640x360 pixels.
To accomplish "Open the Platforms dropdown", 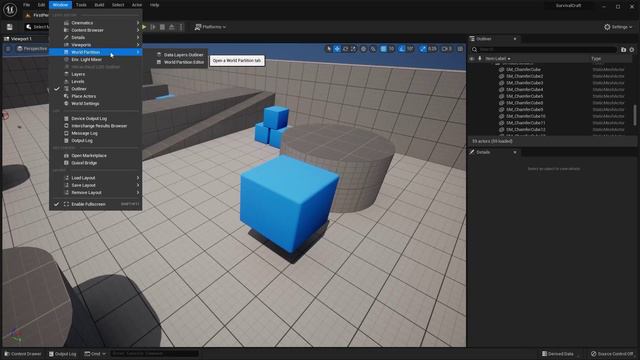I will click(210, 27).
